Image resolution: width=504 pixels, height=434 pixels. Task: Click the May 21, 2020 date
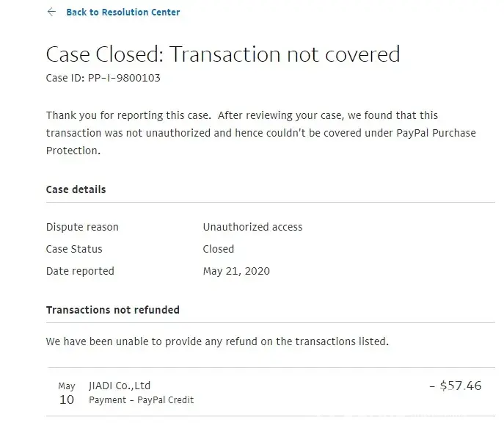(236, 271)
